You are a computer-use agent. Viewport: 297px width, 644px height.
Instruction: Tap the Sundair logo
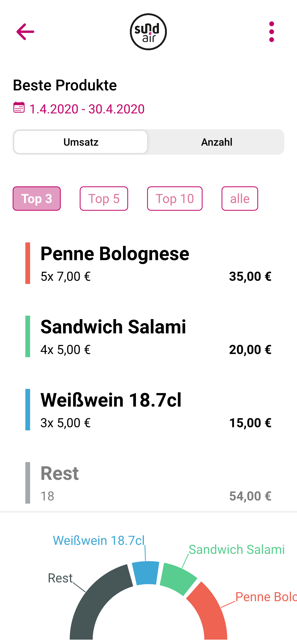(148, 32)
